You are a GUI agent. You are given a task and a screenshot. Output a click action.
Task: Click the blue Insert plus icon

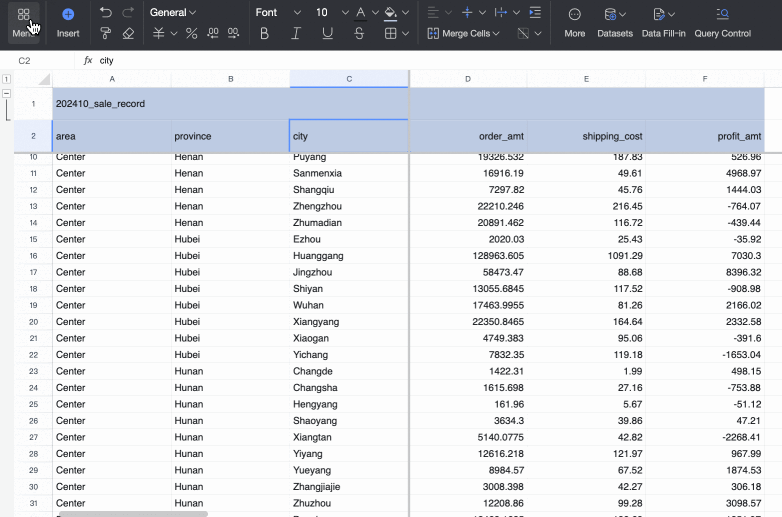point(68,15)
